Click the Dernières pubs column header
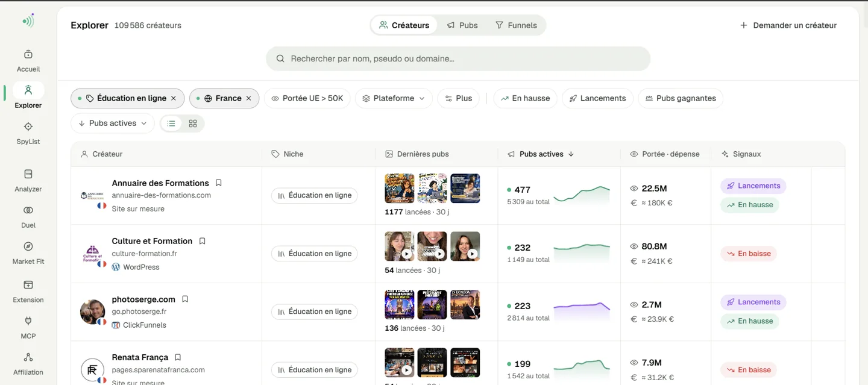 coord(417,154)
